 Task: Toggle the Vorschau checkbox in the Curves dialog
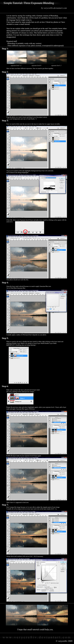coord(61,572)
